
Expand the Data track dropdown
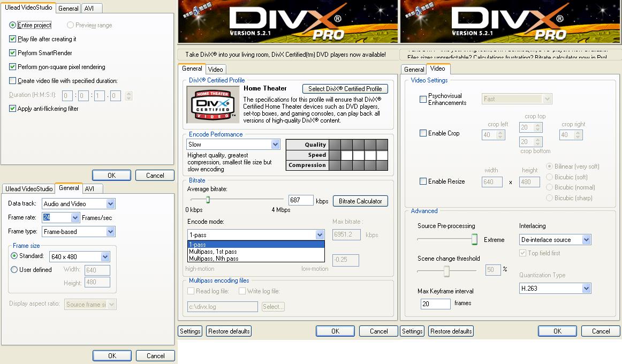click(x=110, y=204)
